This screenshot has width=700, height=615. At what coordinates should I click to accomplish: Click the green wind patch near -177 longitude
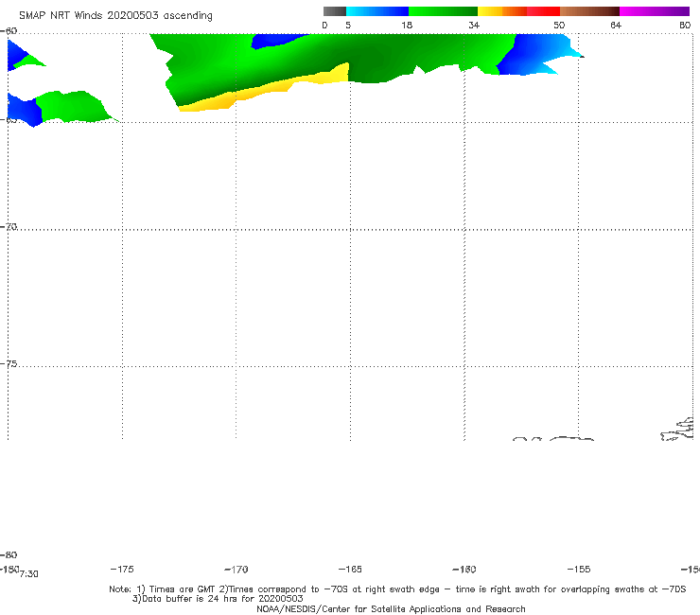coord(72,106)
